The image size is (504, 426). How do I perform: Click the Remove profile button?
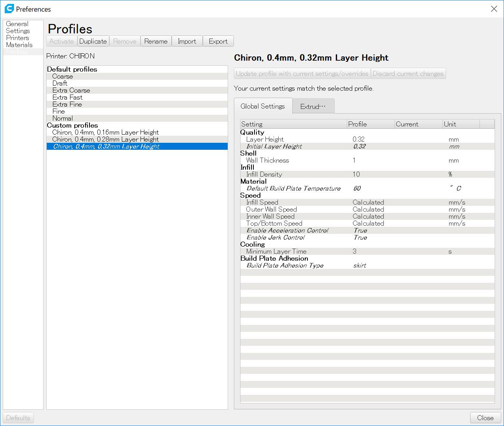125,41
